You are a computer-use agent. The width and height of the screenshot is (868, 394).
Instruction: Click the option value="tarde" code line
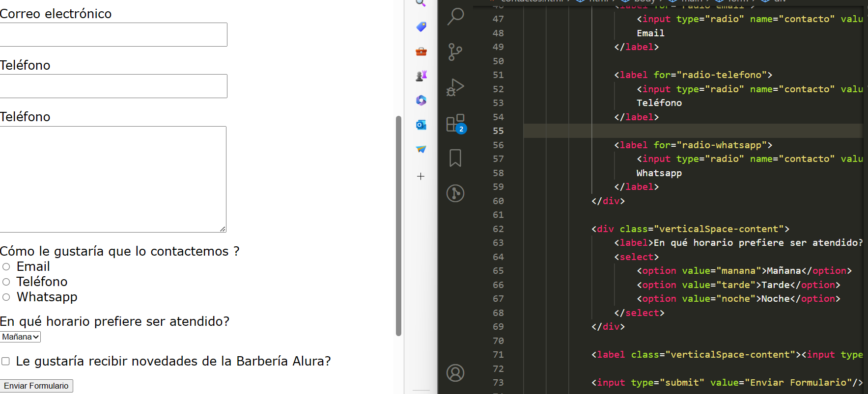tap(738, 285)
